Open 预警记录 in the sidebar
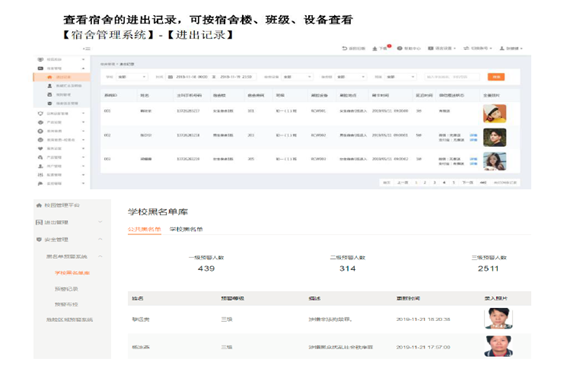This screenshot has height=368, width=567. 66,289
